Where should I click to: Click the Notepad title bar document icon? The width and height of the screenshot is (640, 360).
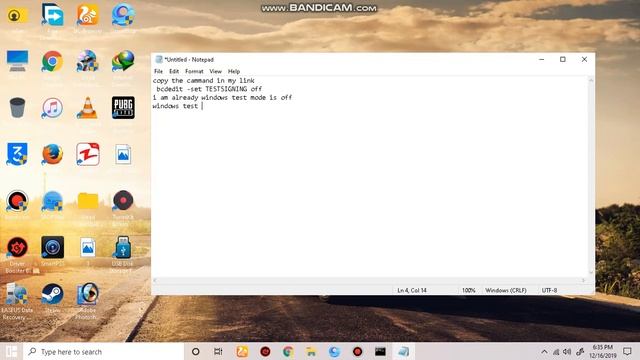(x=159, y=59)
